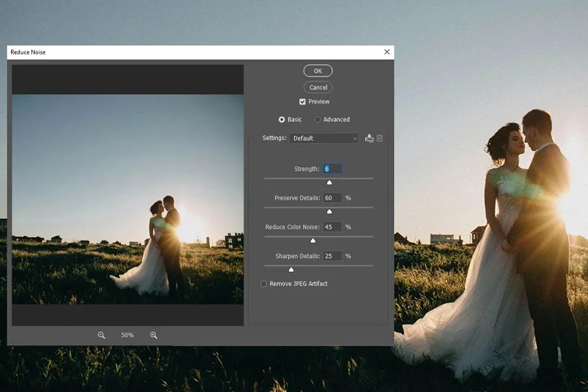Open the Settings dropdown showing Default
Viewport: 588px width, 392px height.
point(323,138)
